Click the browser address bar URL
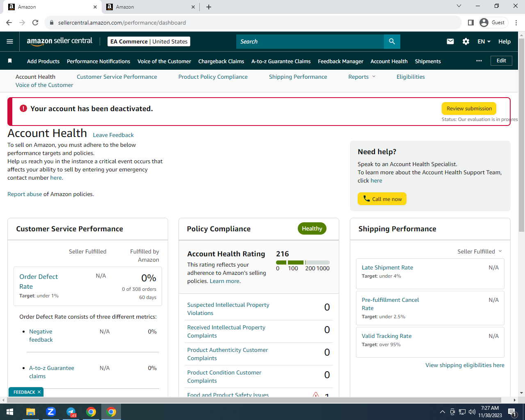 point(122,23)
